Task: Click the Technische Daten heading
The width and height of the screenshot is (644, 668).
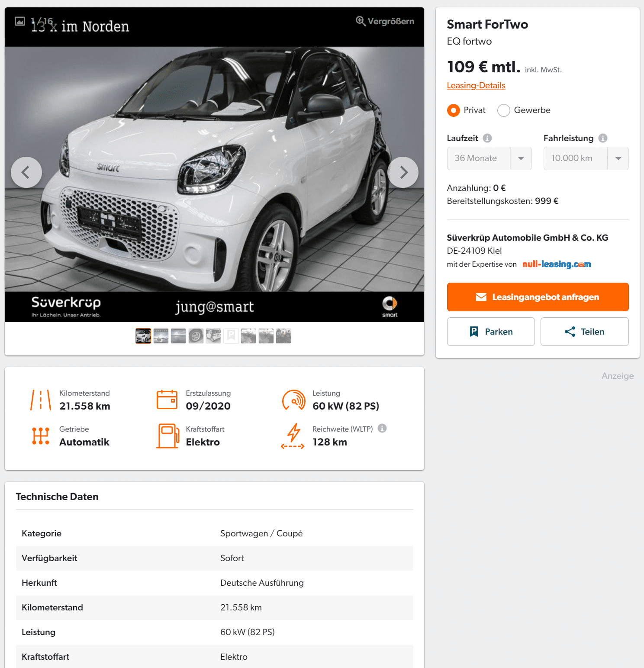Action: click(57, 497)
